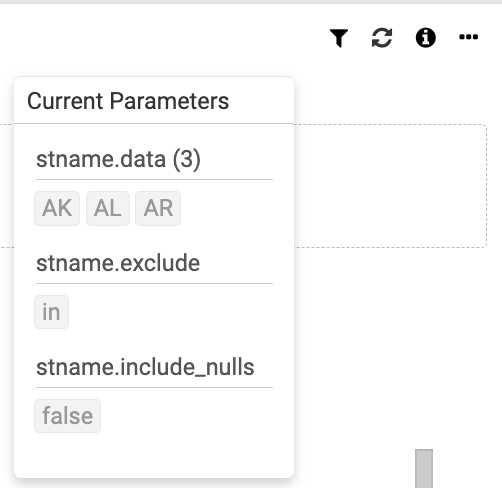Open the three-dot more options menu
Image resolution: width=502 pixels, height=488 pixels.
coord(468,37)
